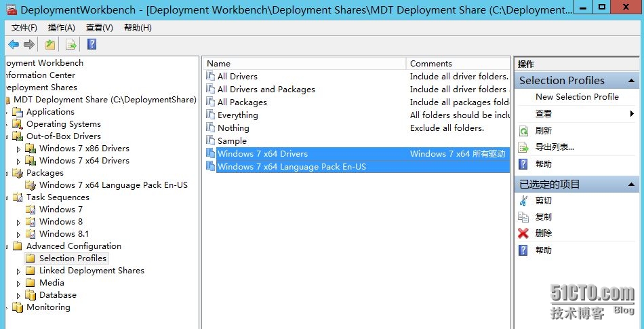Expand the Windows 8.1 task sequence node
Image resolution: width=644 pixels, height=329 pixels.
[18, 235]
